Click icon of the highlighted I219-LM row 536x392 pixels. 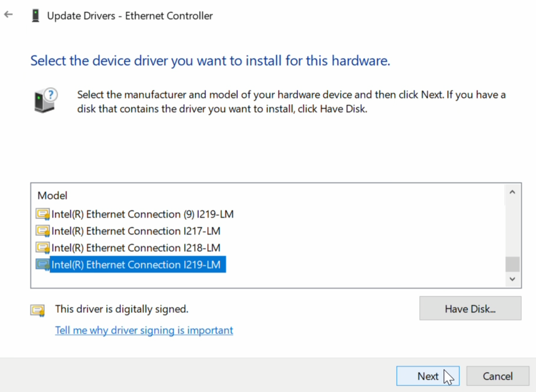pos(43,264)
